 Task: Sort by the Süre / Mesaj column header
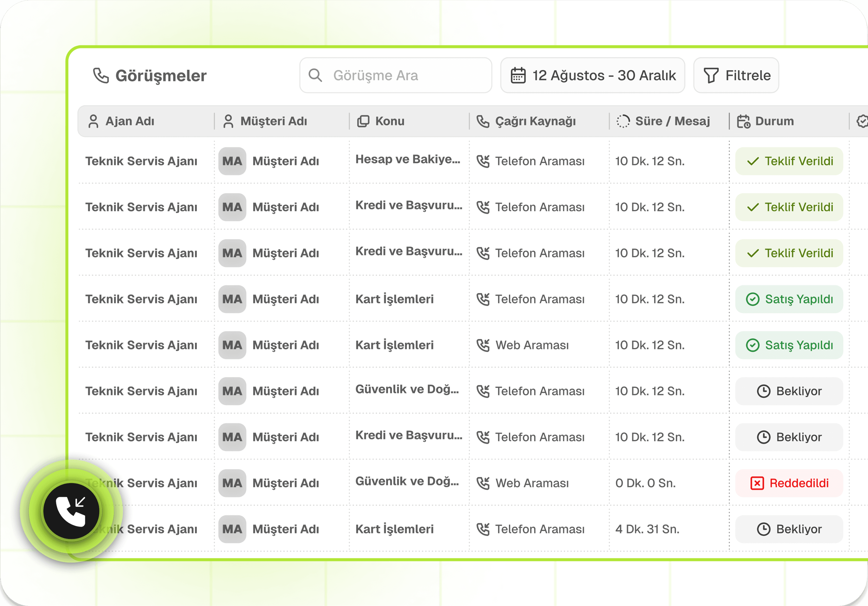[x=672, y=121]
